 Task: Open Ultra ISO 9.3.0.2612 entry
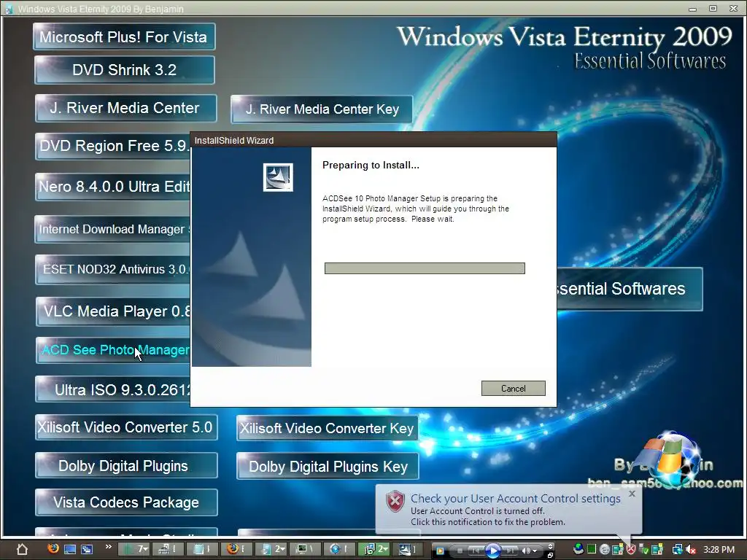(112, 389)
